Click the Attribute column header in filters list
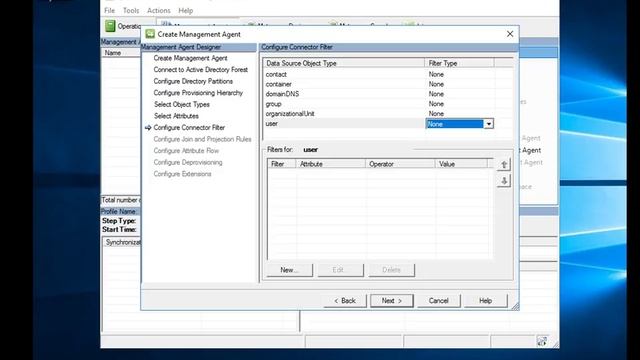This screenshot has width=640, height=360. click(x=331, y=164)
